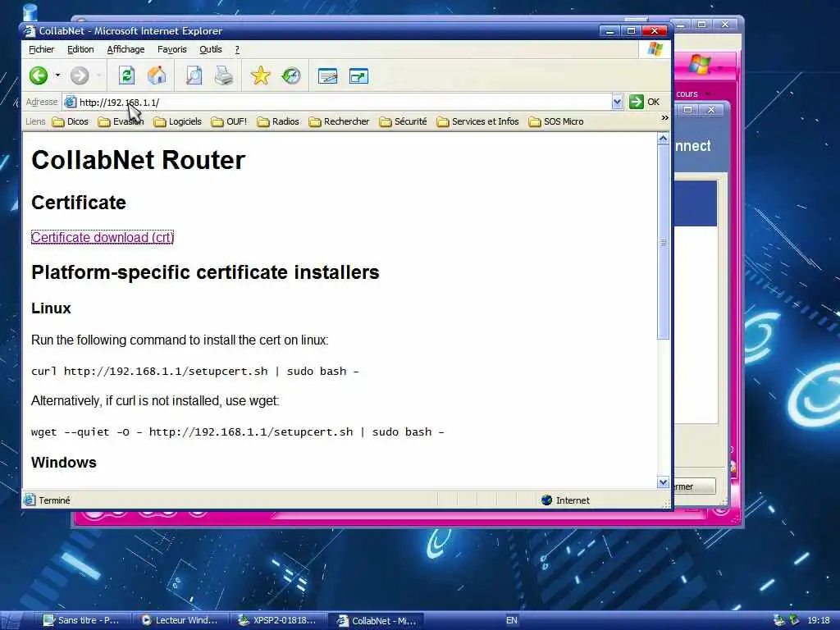Open the Radios links folder
The image size is (840, 630).
pos(278,121)
